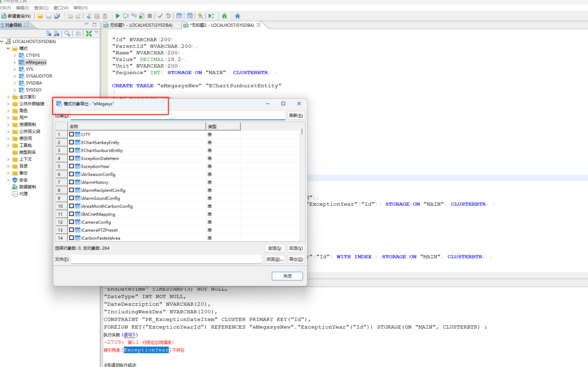The image size is (588, 367).
Task: Click the 文件(F) path input field
Action: (167, 259)
